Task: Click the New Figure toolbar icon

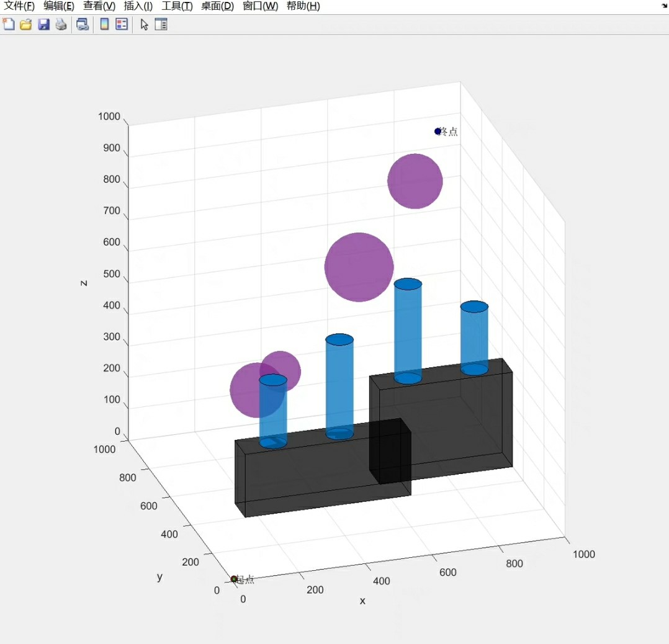Action: [x=9, y=24]
